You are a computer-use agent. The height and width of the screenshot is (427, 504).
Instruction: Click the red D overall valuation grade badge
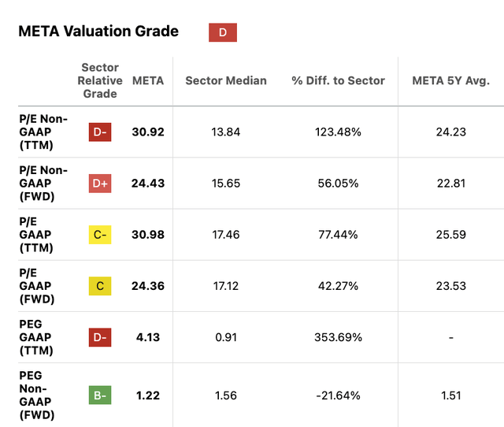click(x=223, y=32)
